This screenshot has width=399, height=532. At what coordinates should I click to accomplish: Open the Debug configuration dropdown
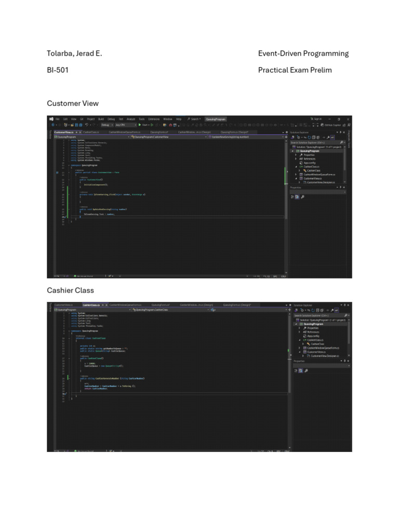[107, 125]
